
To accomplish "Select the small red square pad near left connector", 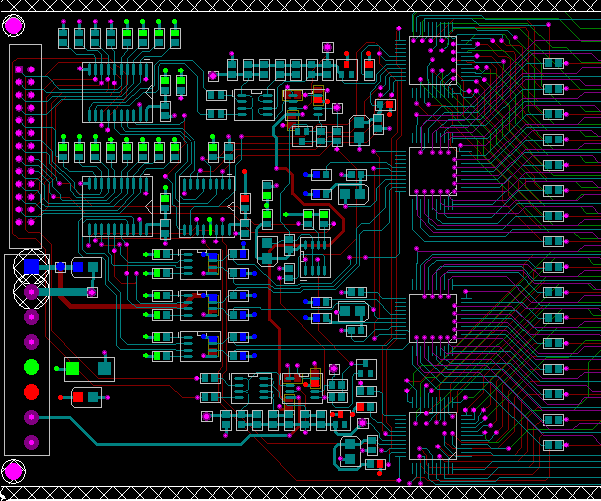I will (x=79, y=397).
